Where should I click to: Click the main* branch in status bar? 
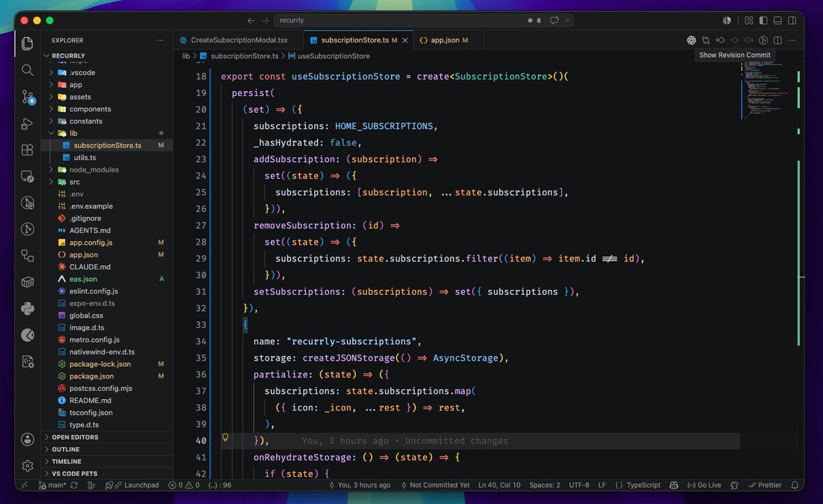click(53, 485)
